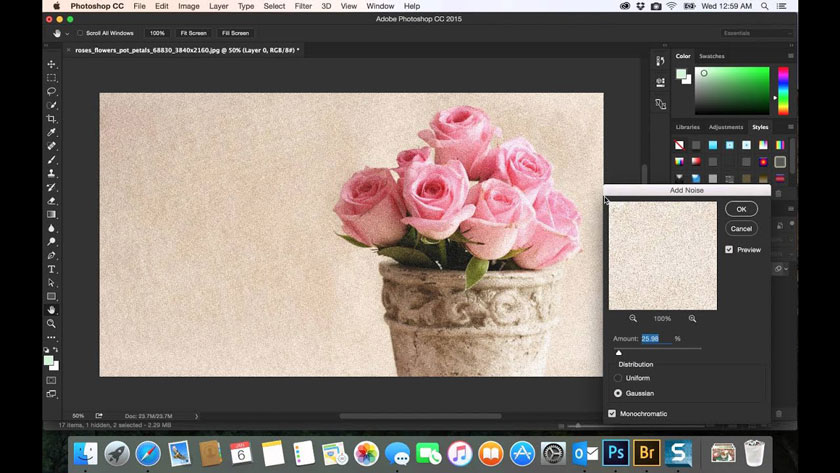Image resolution: width=840 pixels, height=473 pixels.
Task: Select the Blur tool
Action: click(51, 228)
